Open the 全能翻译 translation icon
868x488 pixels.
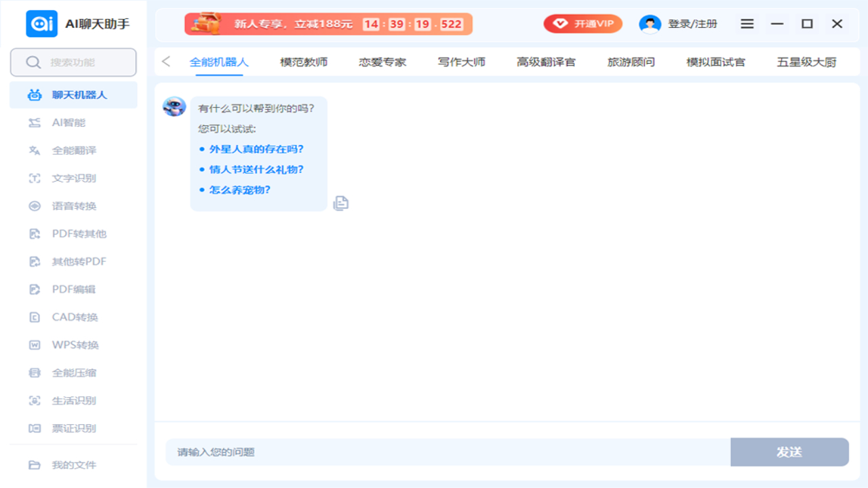[35, 150]
